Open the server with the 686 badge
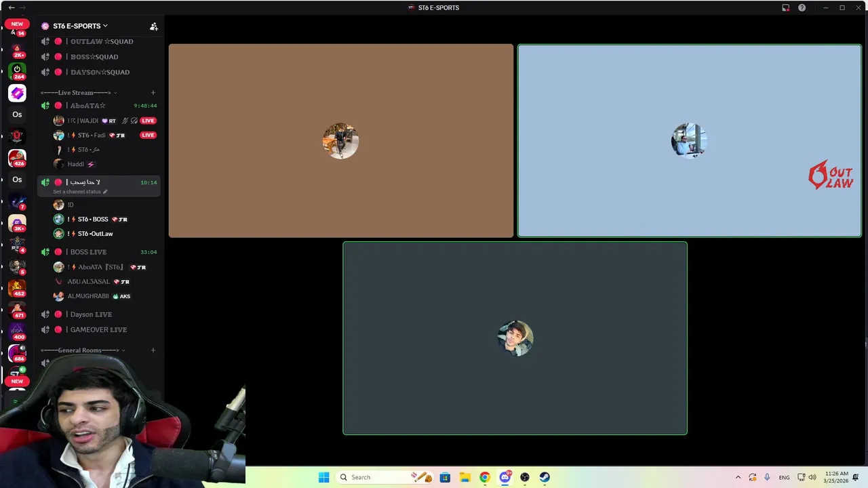868x488 pixels. point(17,353)
